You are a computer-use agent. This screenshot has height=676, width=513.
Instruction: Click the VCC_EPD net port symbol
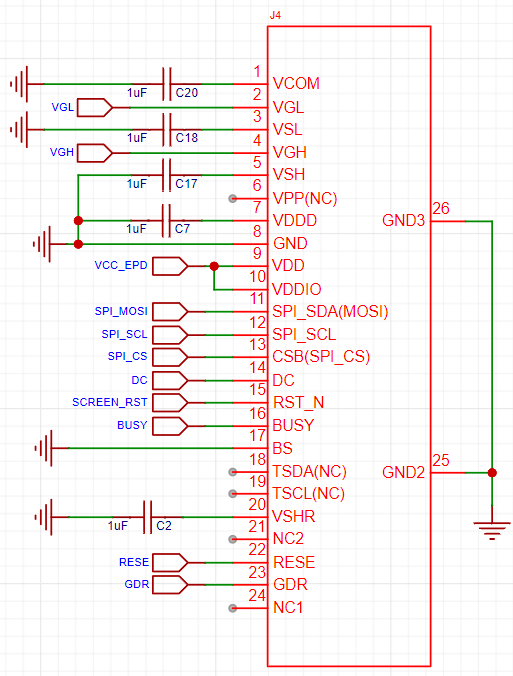170,266
